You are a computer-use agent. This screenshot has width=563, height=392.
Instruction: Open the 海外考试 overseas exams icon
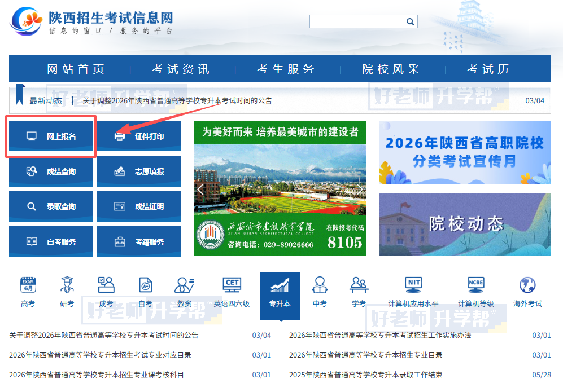[x=527, y=289]
